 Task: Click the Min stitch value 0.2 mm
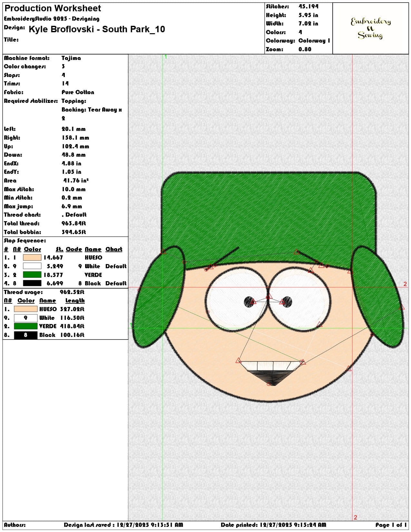(72, 198)
